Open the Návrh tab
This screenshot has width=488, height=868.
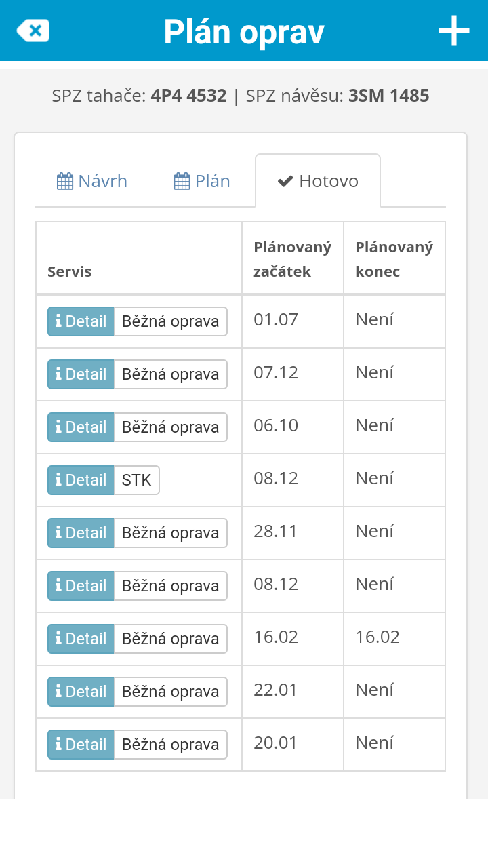92,181
